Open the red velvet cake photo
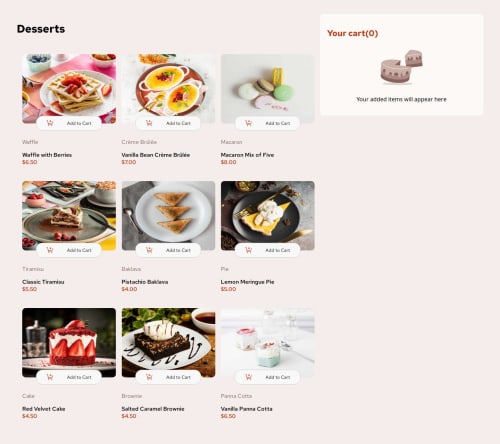The width and height of the screenshot is (500, 444). (69, 342)
